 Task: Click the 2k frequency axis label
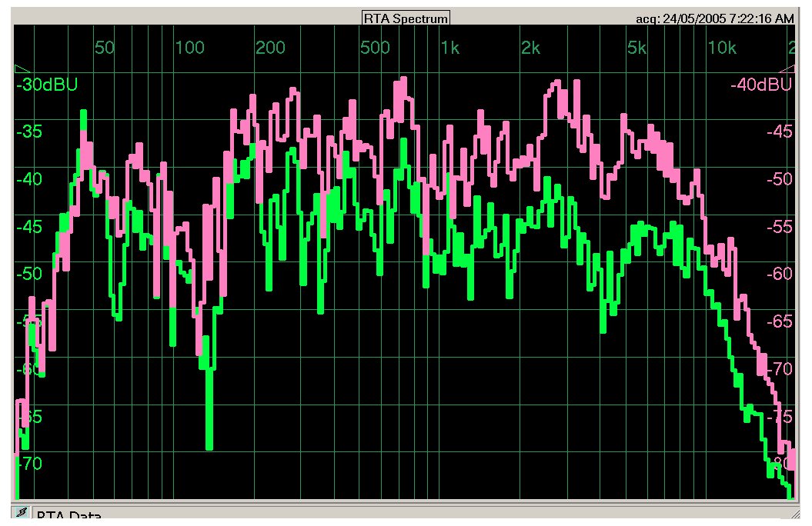[530, 48]
